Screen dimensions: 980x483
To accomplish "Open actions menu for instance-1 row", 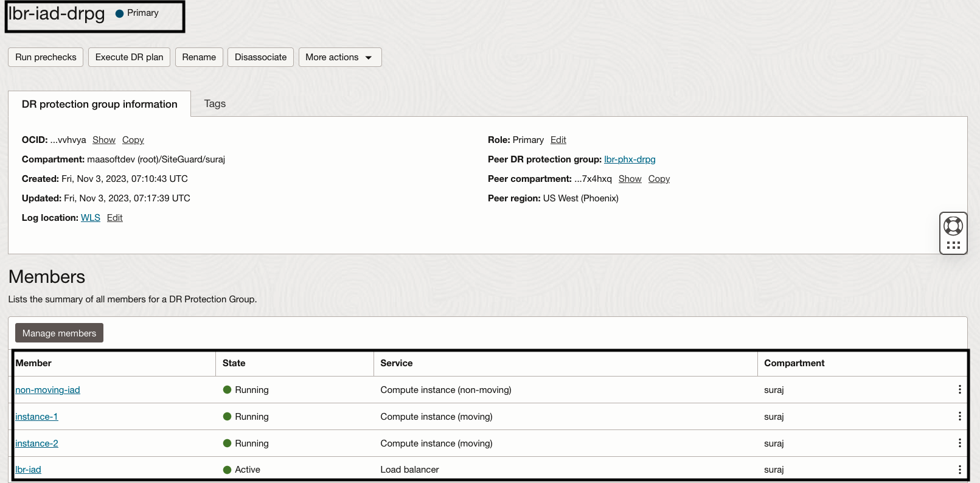I will 959,416.
